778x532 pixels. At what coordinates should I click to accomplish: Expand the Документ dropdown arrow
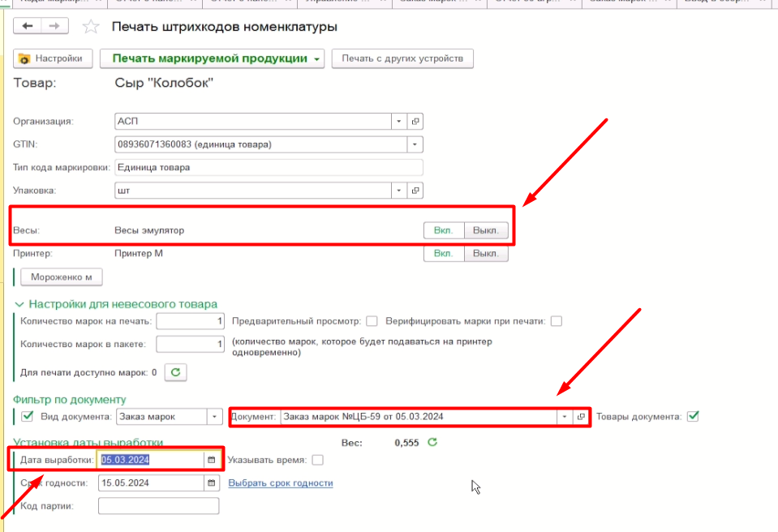(564, 417)
